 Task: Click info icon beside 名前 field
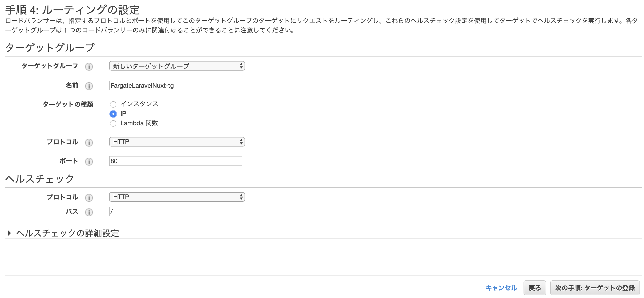[x=89, y=86]
